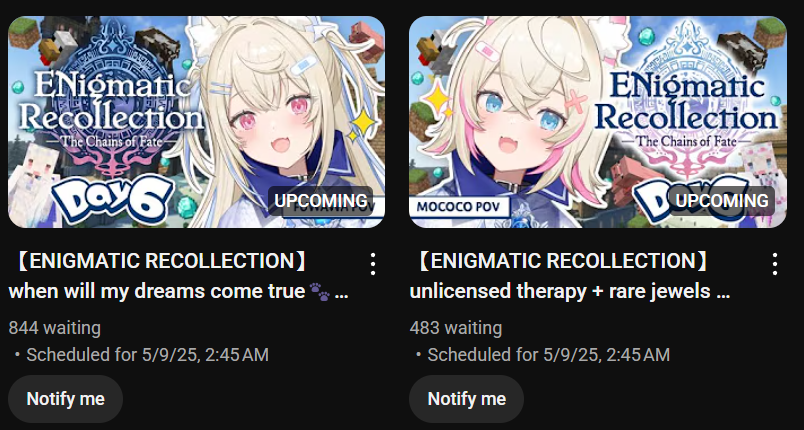Viewport: 804px width, 430px height.
Task: Click the paw print emoji in the left title
Action: point(319,292)
